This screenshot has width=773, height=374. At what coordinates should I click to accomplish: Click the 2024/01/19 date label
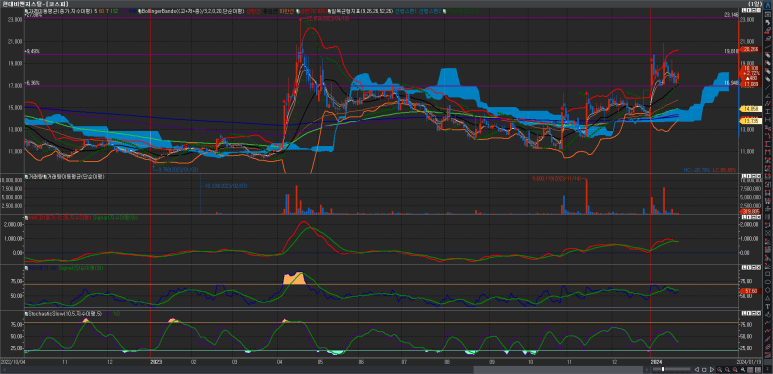[749, 361]
